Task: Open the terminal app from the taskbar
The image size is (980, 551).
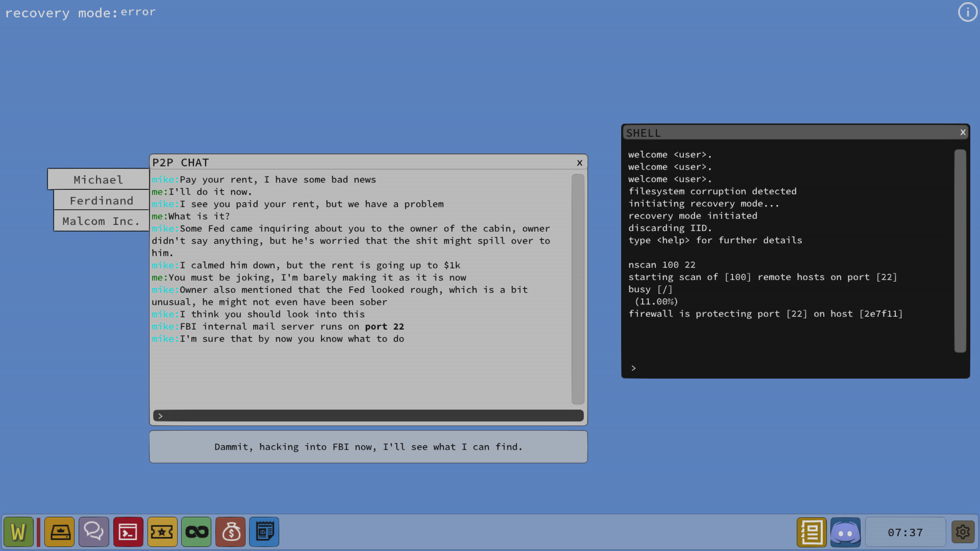Action: pyautogui.click(x=128, y=532)
